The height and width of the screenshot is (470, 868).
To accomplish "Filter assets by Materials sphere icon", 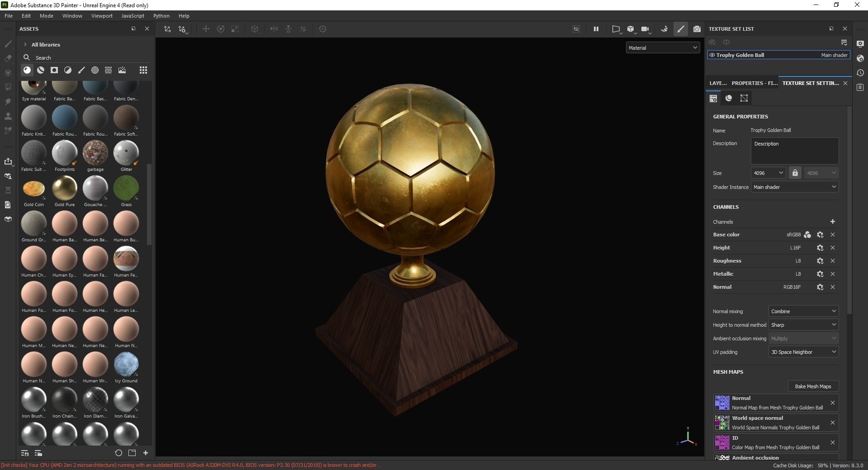I will click(x=27, y=70).
